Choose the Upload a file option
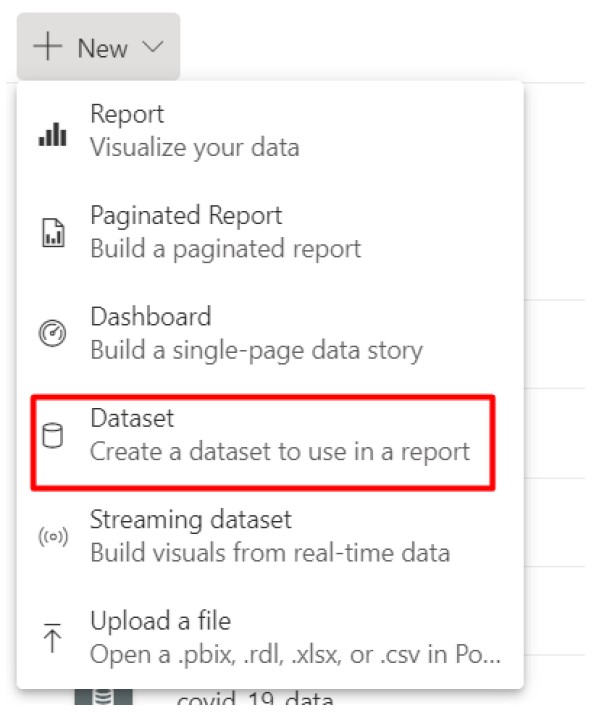This screenshot has height=719, width=613. (270, 637)
